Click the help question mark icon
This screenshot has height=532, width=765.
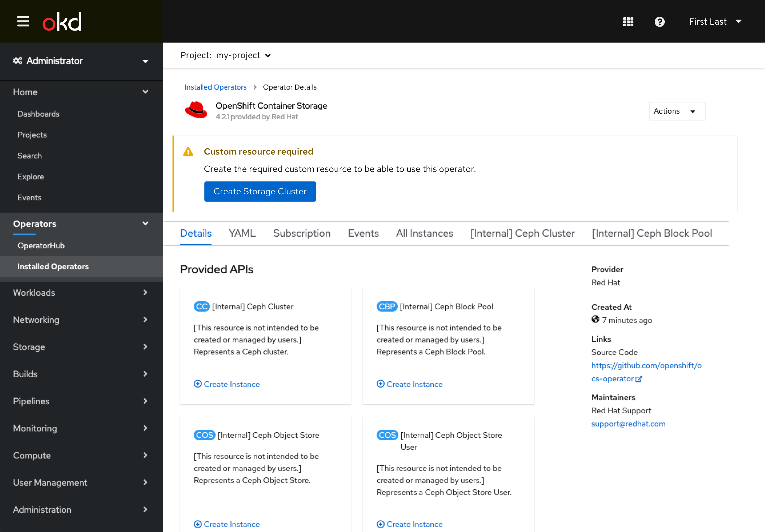click(x=659, y=21)
